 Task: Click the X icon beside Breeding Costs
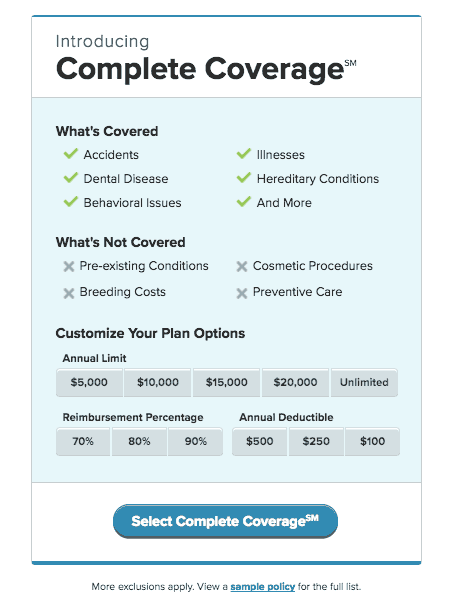coord(69,294)
